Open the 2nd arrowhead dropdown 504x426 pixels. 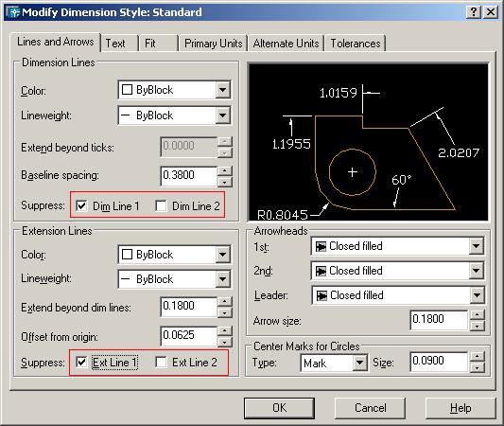(476, 271)
